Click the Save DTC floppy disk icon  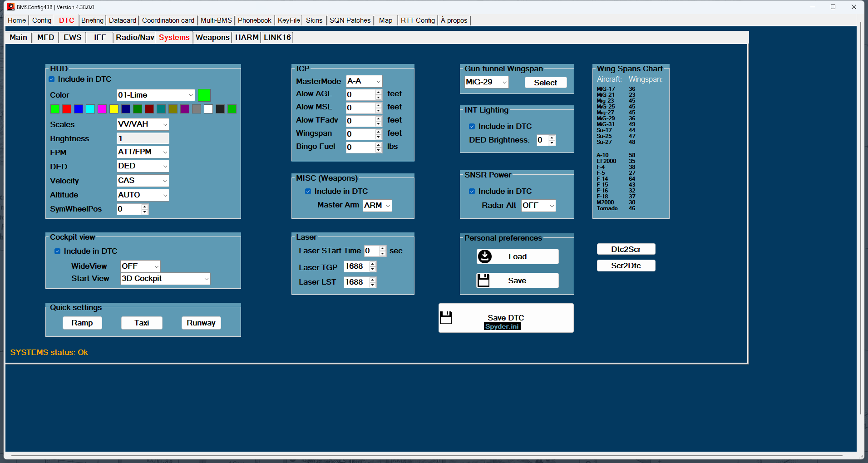point(446,318)
